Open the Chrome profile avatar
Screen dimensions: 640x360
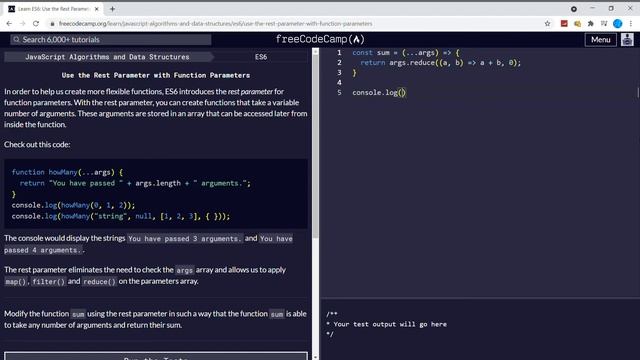tap(618, 24)
